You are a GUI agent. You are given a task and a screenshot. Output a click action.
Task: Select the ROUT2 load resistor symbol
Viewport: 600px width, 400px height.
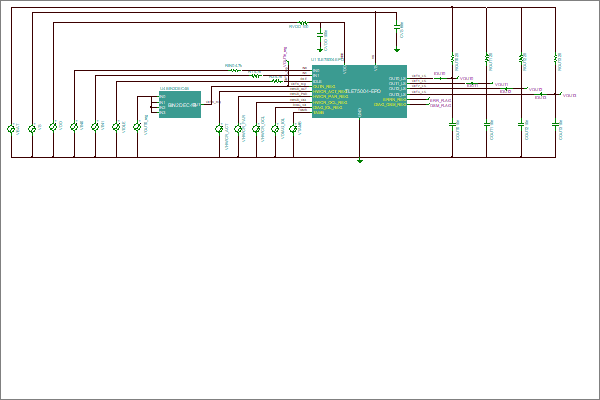[521, 58]
